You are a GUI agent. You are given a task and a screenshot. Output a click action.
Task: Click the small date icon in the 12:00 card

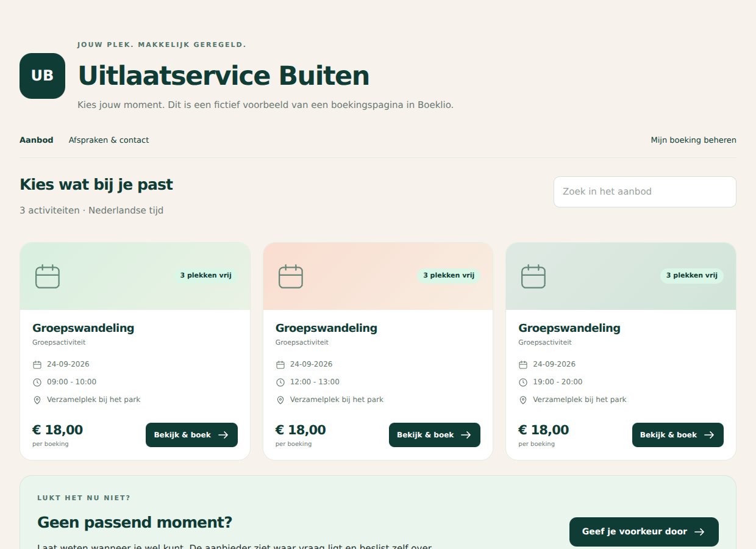coord(280,365)
